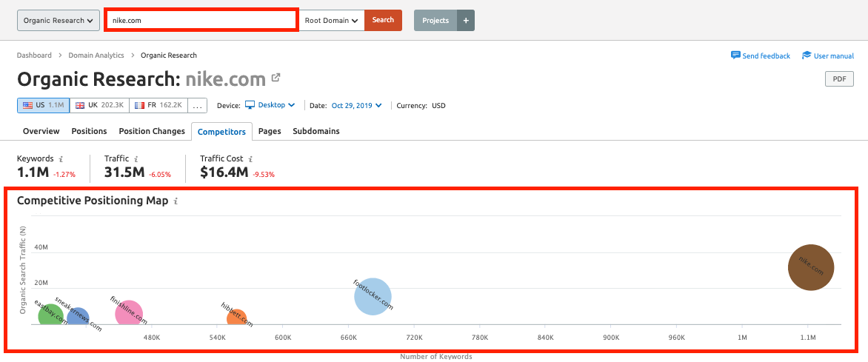Screen dimensions: 868x362
Task: Open the external link icon beside nike.com
Action: pos(276,78)
